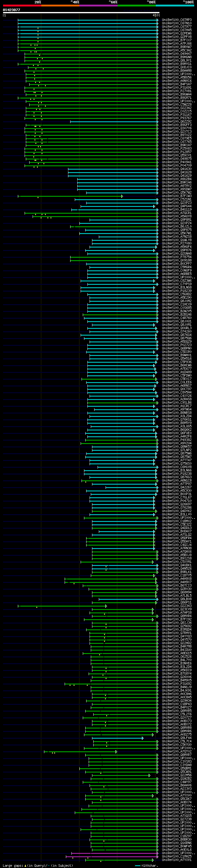
Task: Select hit label UniRef100_Q16RN6
Action: pyautogui.click(x=176, y=843)
